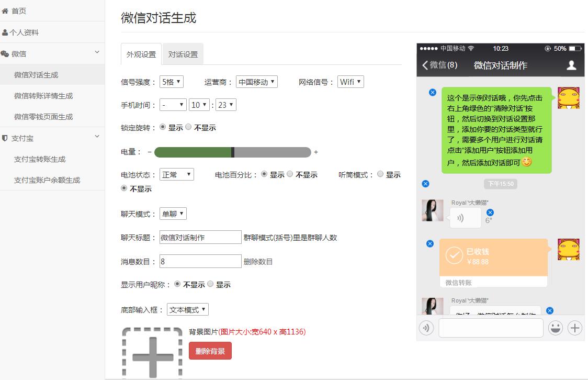Click the 消息数目 input field

pos(200,261)
